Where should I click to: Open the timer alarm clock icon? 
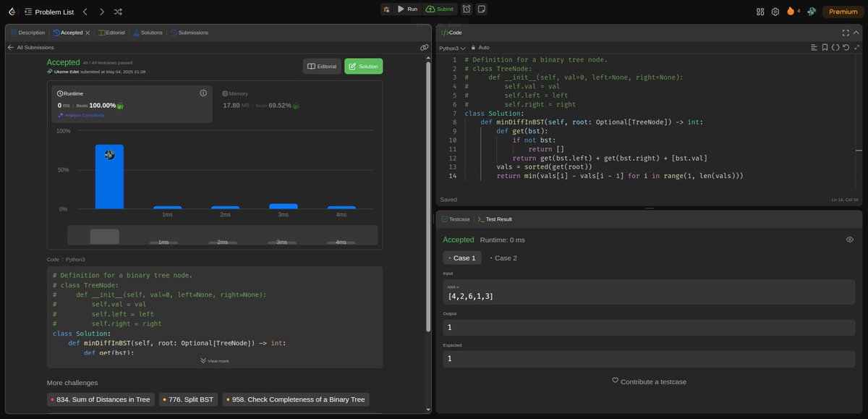tap(467, 9)
